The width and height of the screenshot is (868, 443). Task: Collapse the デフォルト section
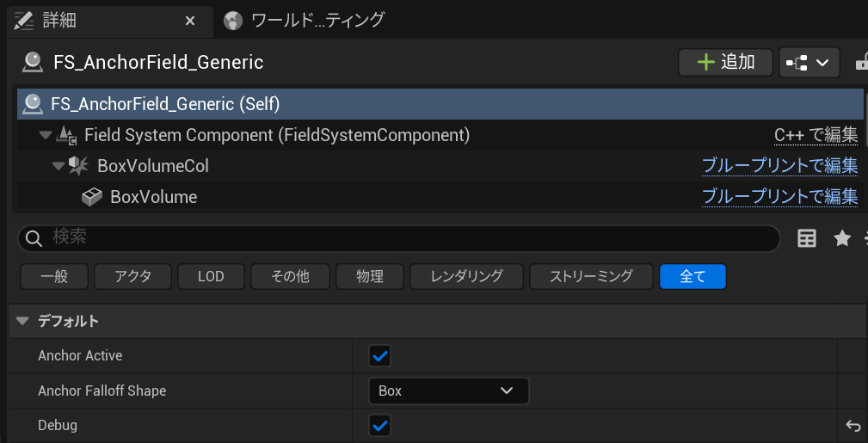22,321
